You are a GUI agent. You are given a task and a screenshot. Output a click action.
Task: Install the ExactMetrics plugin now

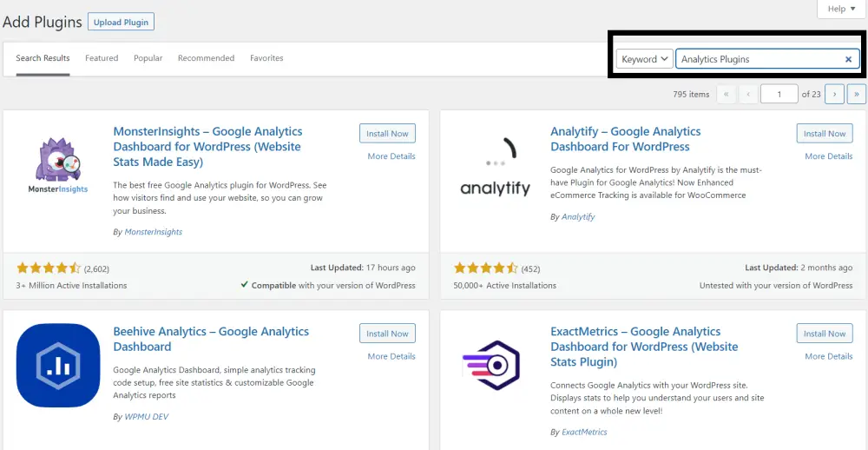825,334
